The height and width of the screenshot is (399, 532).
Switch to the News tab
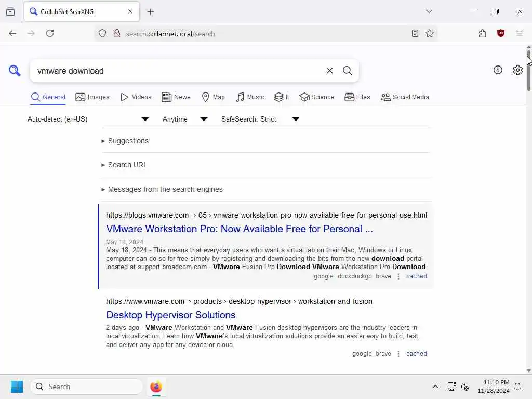click(176, 97)
